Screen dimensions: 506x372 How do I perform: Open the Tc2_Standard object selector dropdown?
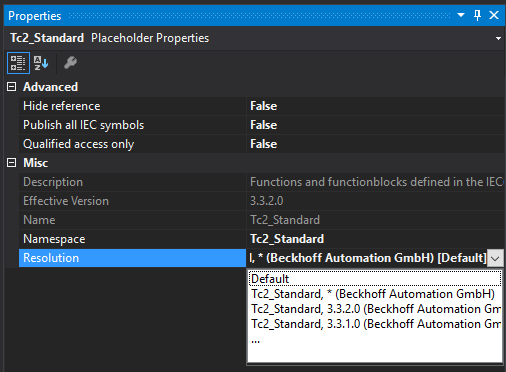(x=498, y=38)
